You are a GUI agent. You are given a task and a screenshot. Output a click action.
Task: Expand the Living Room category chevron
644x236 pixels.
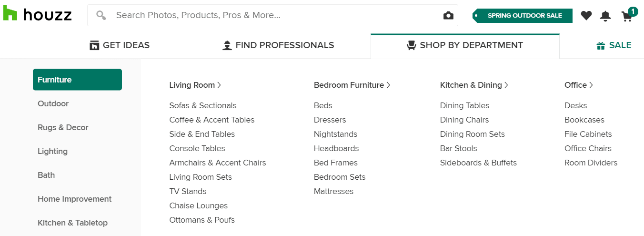[219, 85]
